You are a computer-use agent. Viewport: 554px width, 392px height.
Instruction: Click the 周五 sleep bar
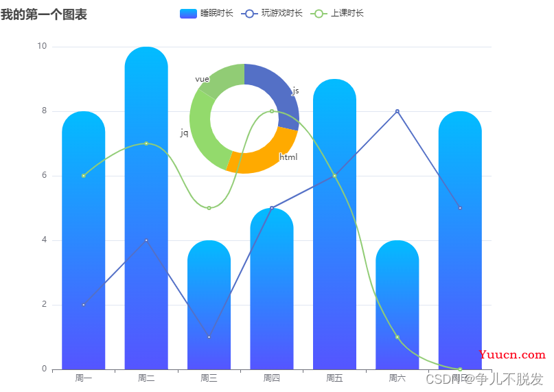pyautogui.click(x=334, y=224)
